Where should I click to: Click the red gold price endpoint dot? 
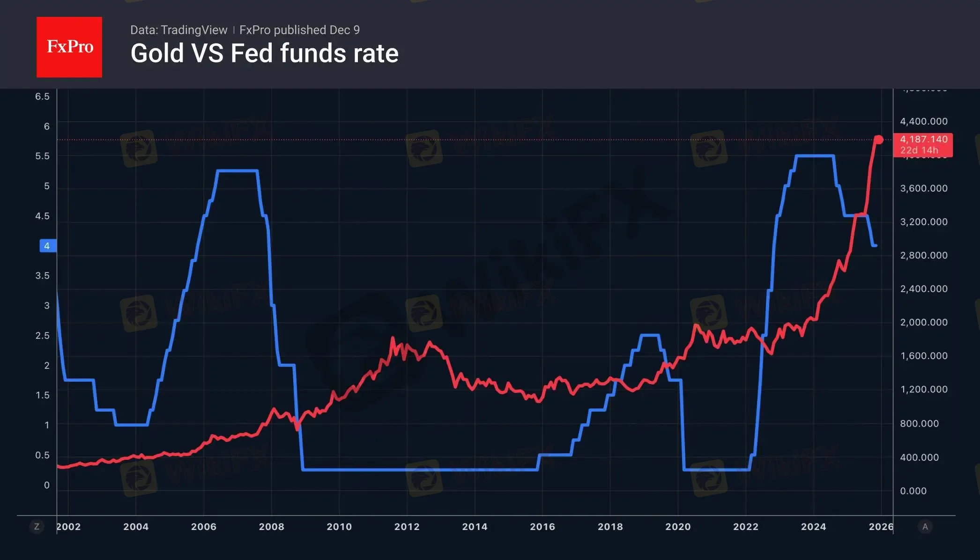click(878, 140)
